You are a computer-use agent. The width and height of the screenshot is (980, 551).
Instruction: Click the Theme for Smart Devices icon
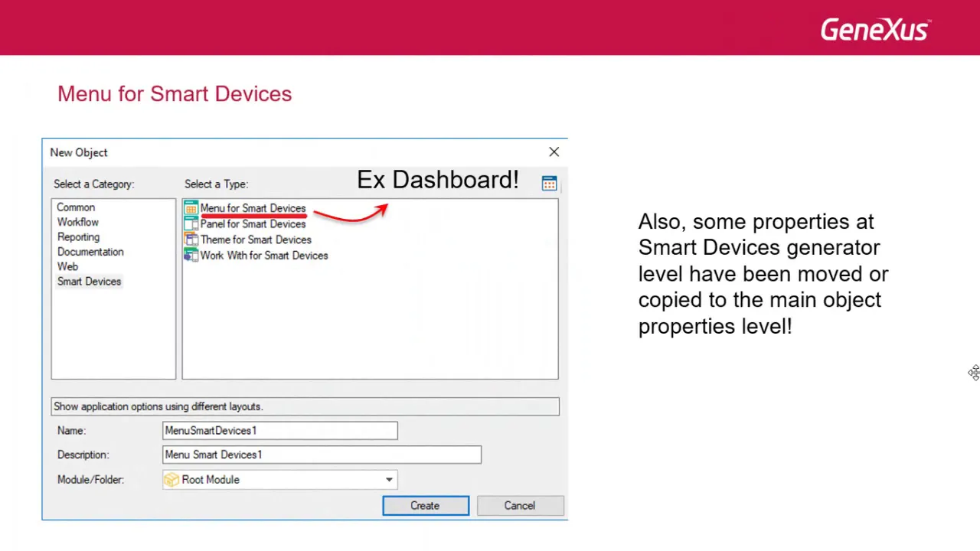pyautogui.click(x=191, y=240)
